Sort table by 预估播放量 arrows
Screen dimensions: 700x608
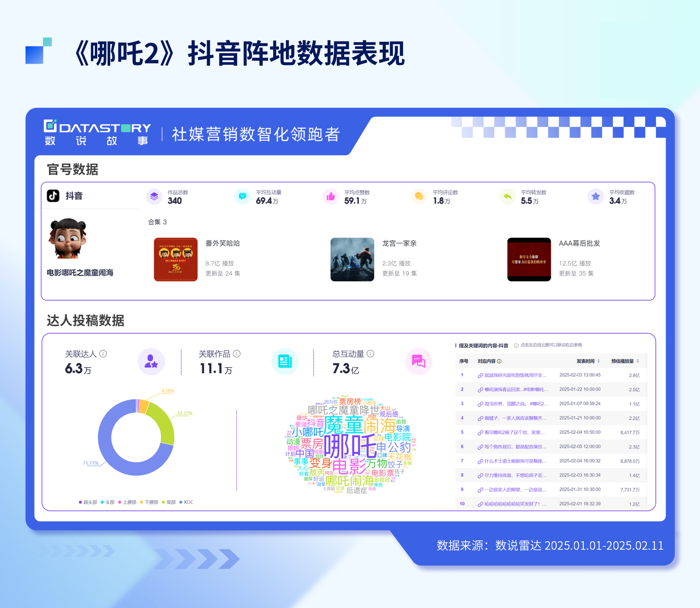[x=637, y=361]
